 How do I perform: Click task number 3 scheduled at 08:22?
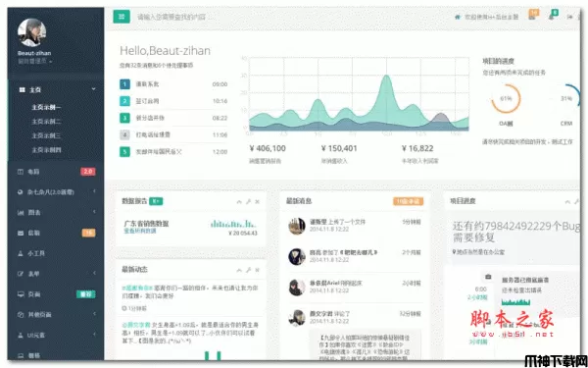(173, 118)
